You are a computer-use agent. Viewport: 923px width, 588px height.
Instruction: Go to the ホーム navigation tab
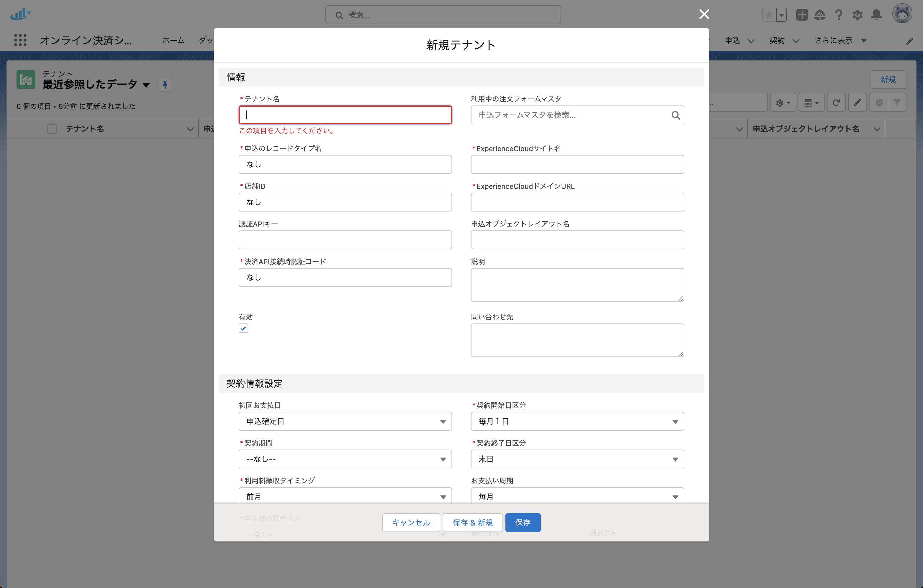pyautogui.click(x=173, y=40)
